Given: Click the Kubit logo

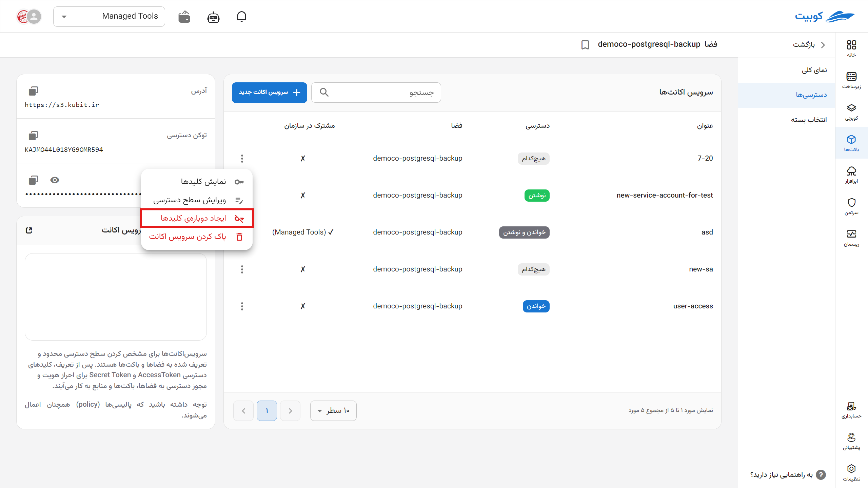Looking at the screenshot, I should 825,16.
